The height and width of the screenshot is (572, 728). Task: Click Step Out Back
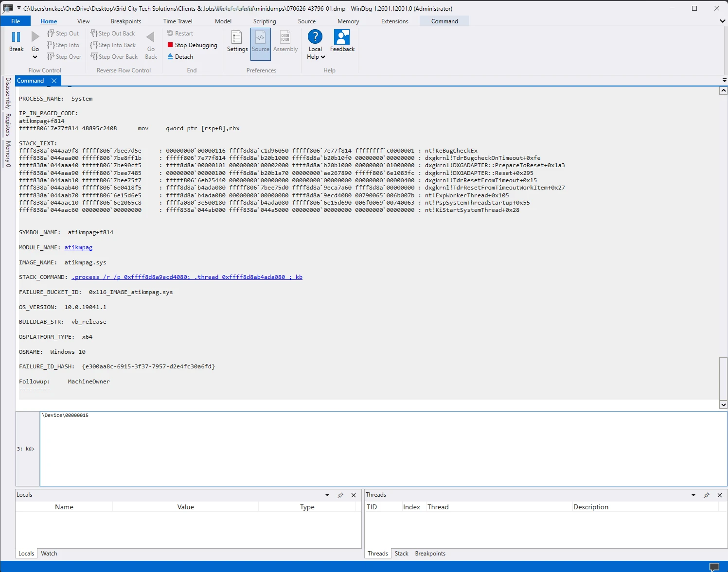(113, 34)
